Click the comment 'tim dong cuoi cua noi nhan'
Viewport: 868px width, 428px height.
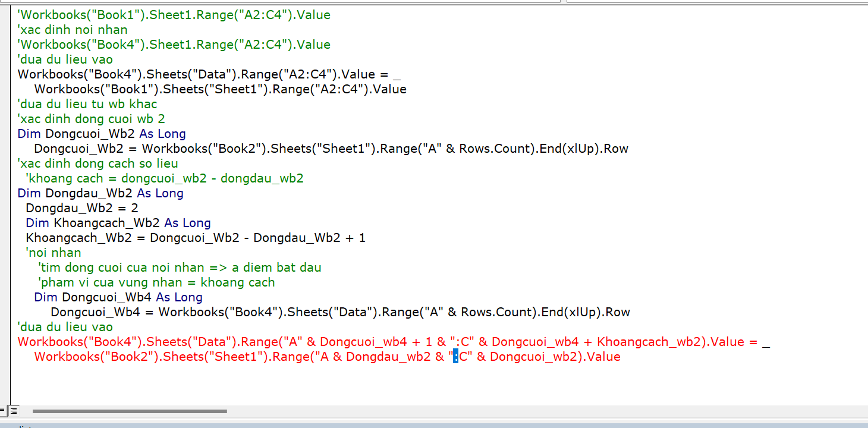point(180,267)
